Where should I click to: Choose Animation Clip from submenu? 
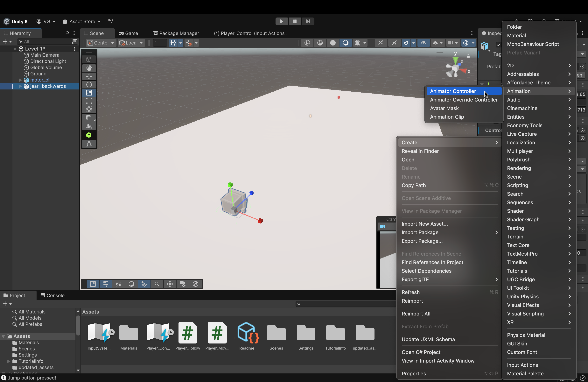(464, 117)
